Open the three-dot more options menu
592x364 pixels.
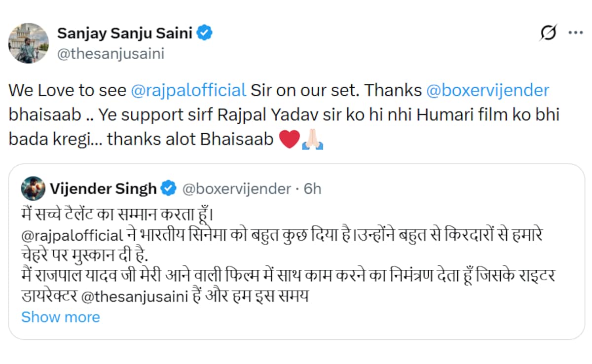tap(576, 34)
